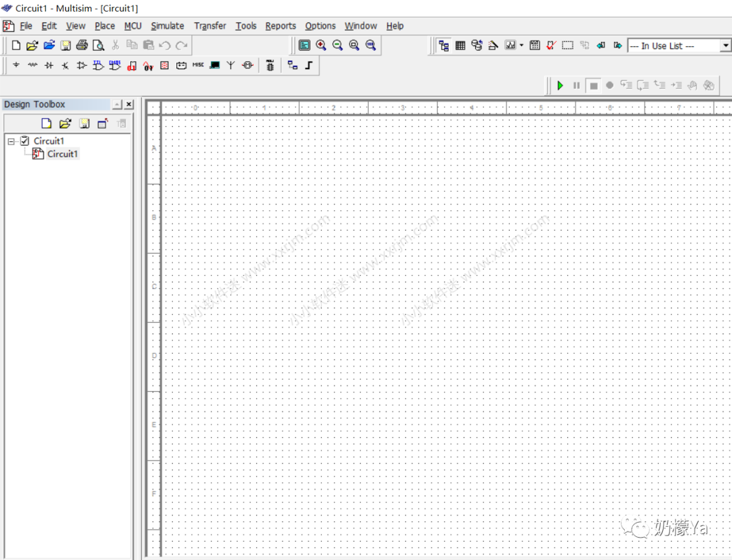
Task: Run the Electrical Rules Check
Action: tap(551, 45)
